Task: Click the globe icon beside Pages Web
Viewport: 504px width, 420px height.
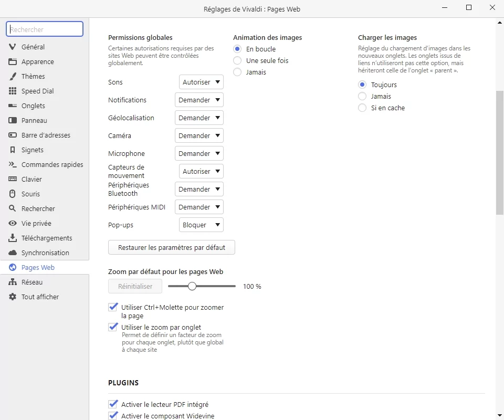Action: 13,267
